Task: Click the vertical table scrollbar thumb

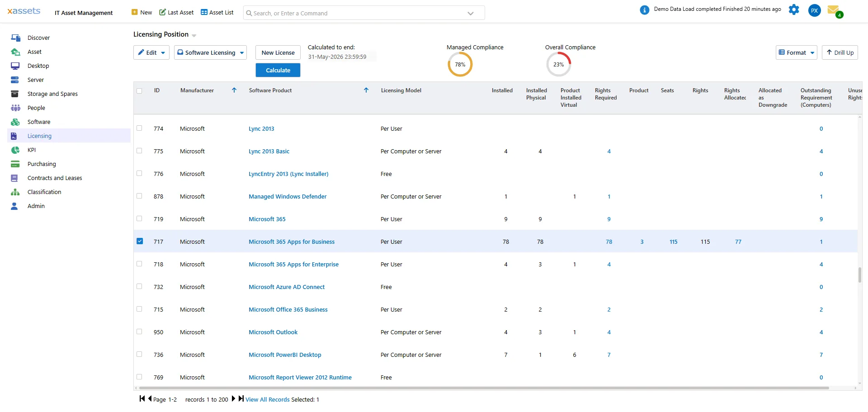Action: [x=859, y=275]
